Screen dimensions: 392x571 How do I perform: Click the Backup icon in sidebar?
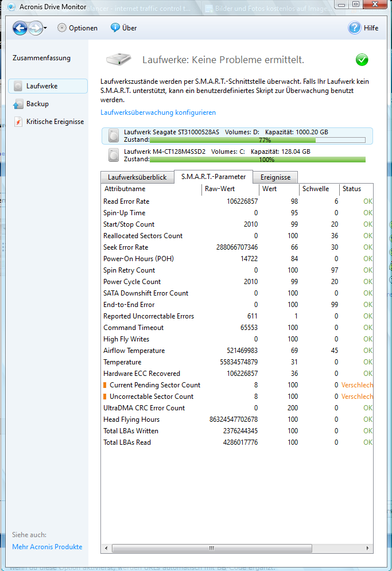coord(18,104)
